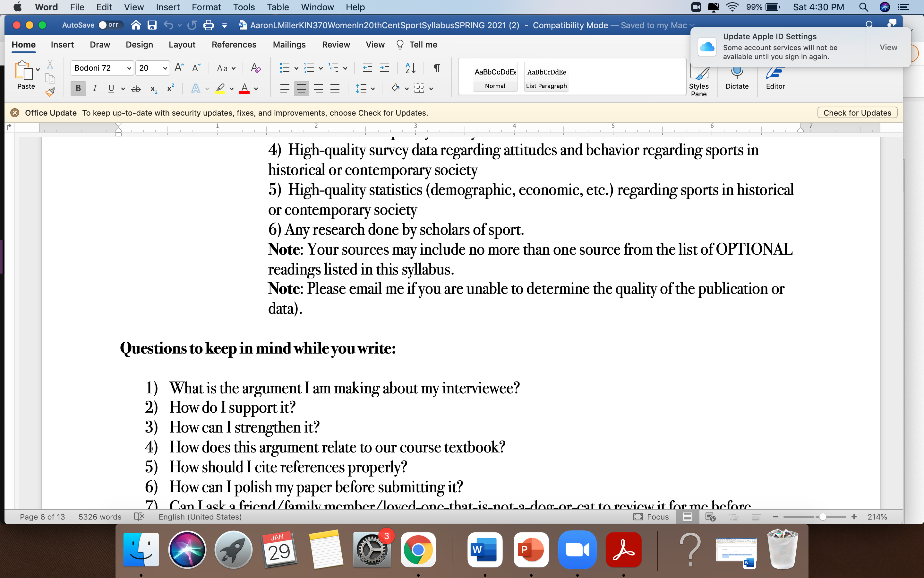Screen dimensions: 924x578
Task: Expand the bullets list dropdown arrow
Action: pos(296,68)
